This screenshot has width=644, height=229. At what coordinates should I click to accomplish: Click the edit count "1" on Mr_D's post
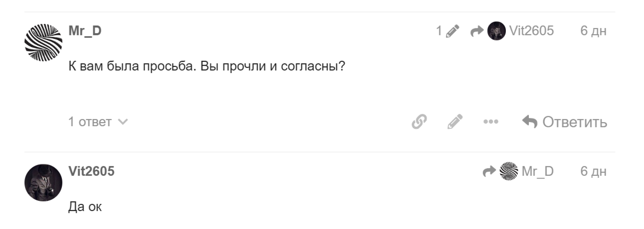438,32
